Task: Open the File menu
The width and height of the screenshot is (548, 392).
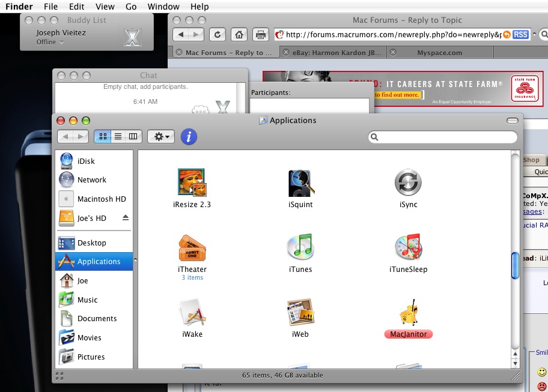Action: [50, 6]
